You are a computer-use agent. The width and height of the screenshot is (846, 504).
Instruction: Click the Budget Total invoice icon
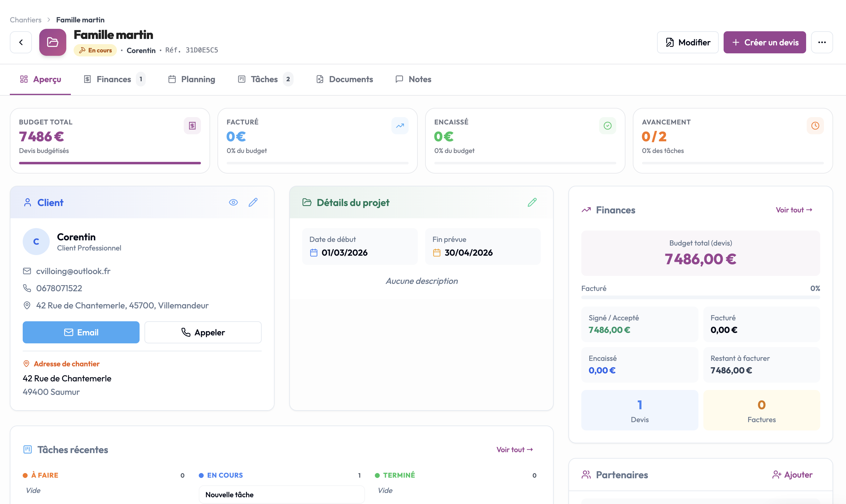[x=192, y=126]
